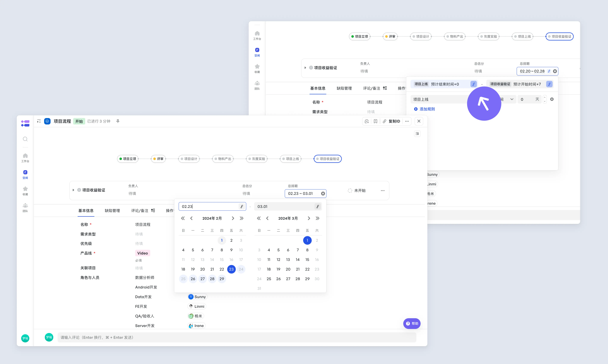Pin the 项目流程 work item
This screenshot has width=608, height=364.
coord(118,121)
